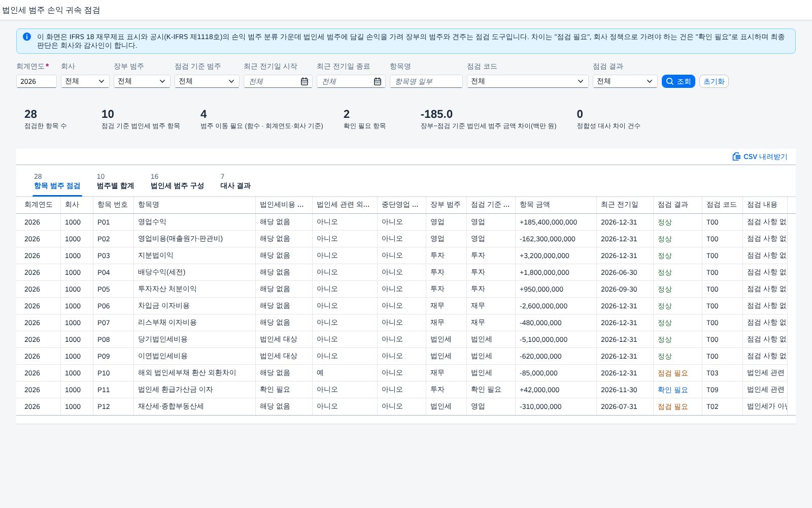Click the 장부 범주 column header in table
The image size is (812, 508).
click(446, 205)
